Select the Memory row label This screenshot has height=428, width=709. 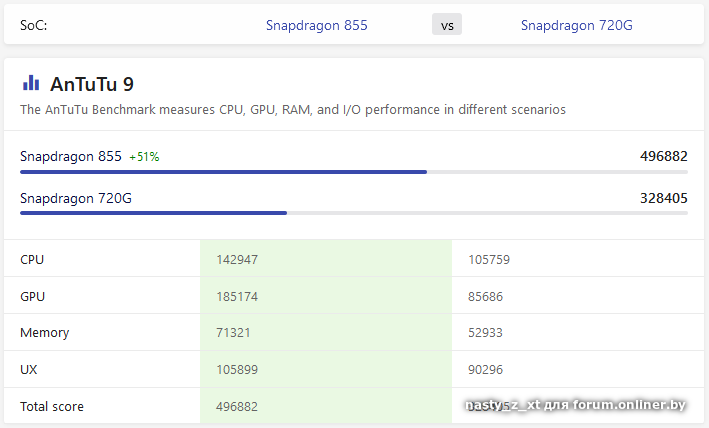[x=44, y=333]
